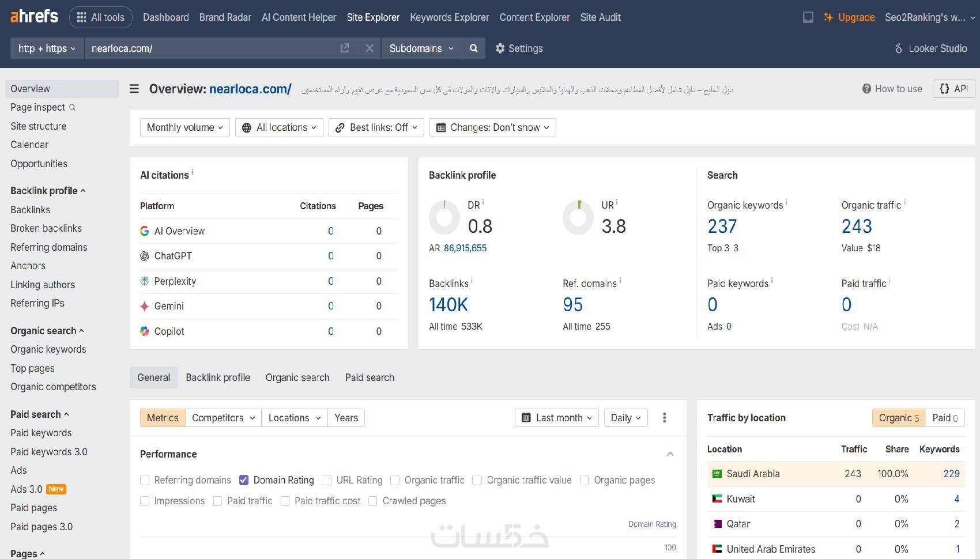980x559 pixels.
Task: Collapse the Performance section
Action: [x=670, y=454]
